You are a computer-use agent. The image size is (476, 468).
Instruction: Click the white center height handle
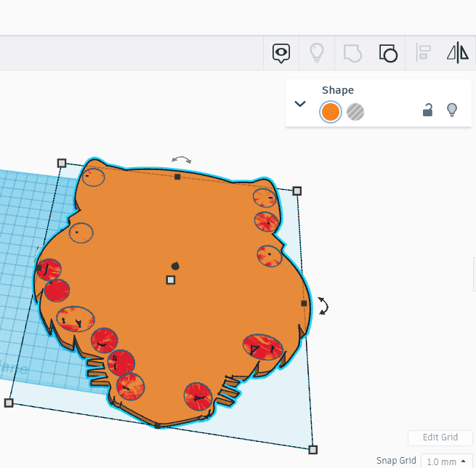(171, 280)
